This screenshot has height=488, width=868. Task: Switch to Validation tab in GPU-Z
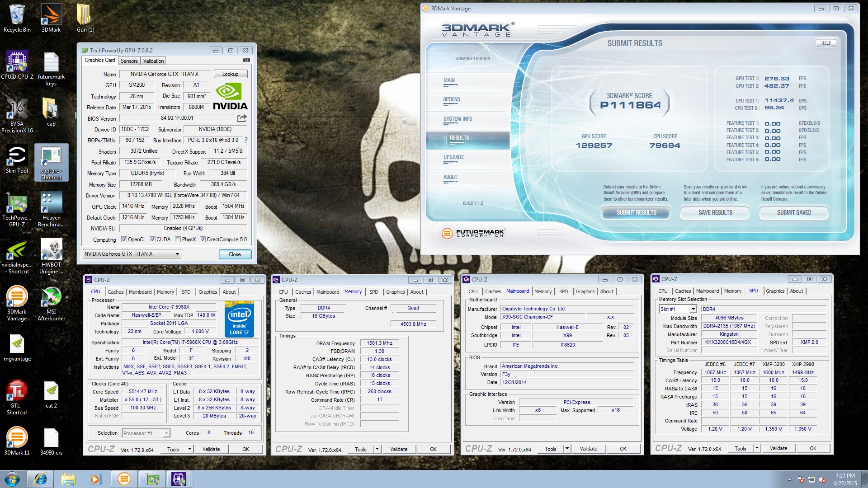click(x=153, y=61)
